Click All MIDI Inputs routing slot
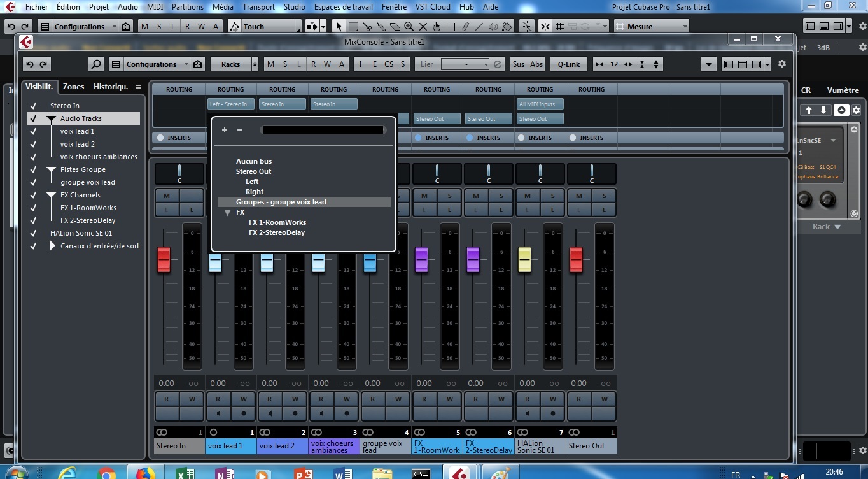The height and width of the screenshot is (479, 868). click(540, 104)
